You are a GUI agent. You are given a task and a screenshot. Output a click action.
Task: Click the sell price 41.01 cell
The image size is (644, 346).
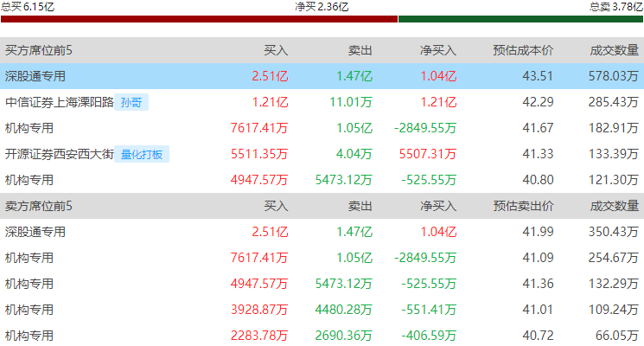[x=538, y=310]
